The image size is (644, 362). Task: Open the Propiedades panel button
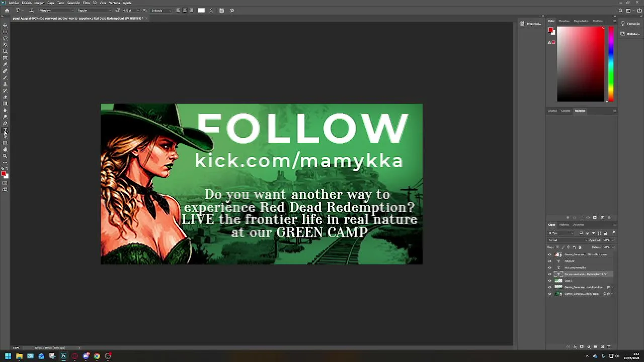(x=530, y=24)
